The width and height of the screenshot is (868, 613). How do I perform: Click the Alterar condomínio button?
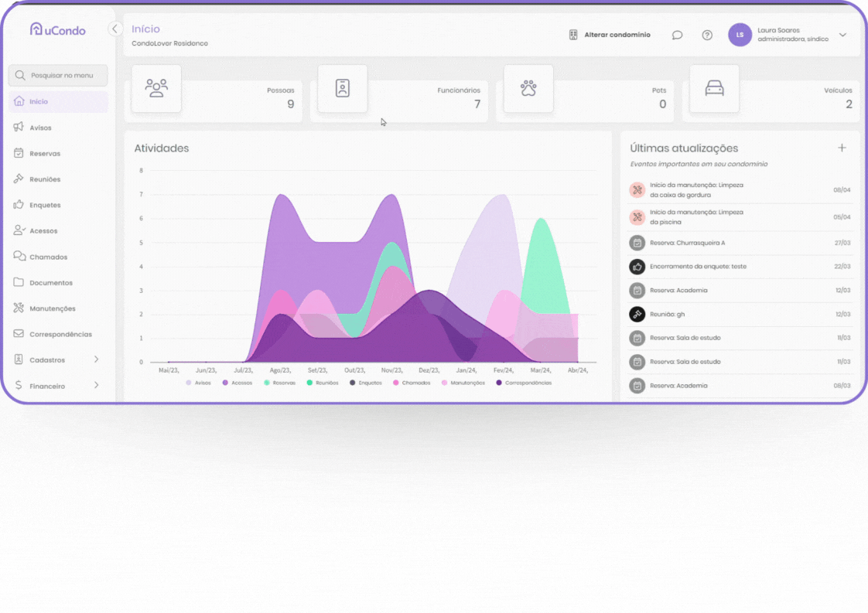point(610,35)
